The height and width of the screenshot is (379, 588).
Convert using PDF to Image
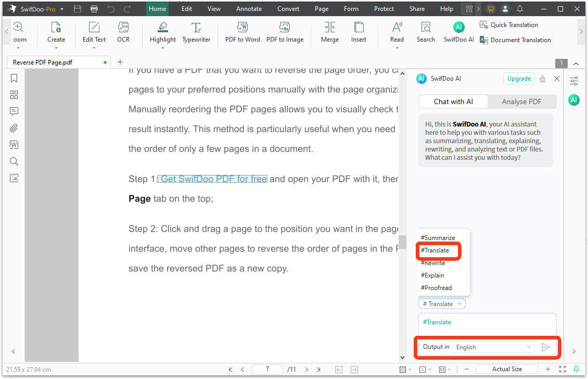point(285,33)
